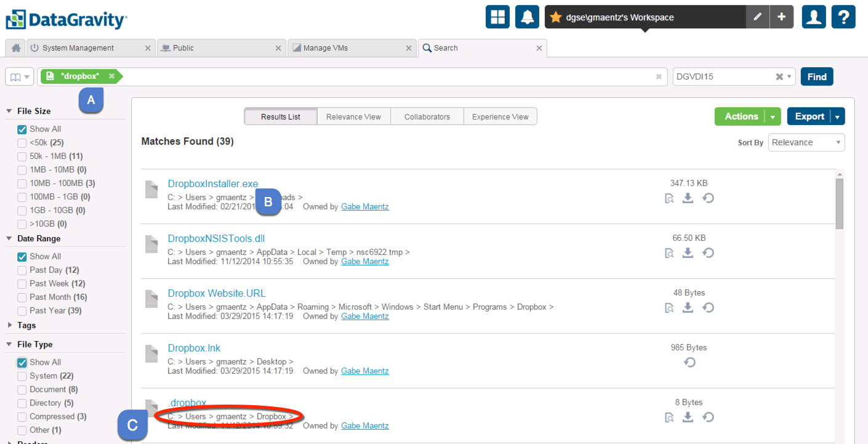Close the System Management tab
Screen dimensions: 868x444
point(148,48)
